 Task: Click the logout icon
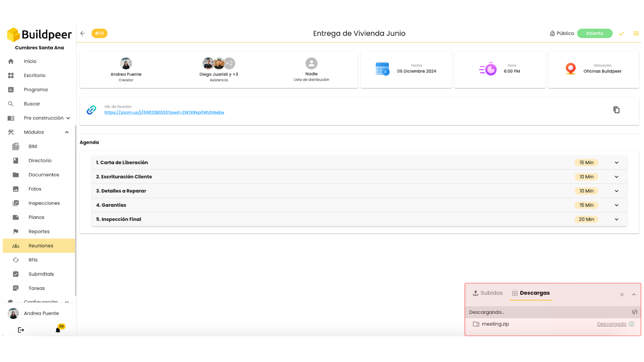coord(21,330)
